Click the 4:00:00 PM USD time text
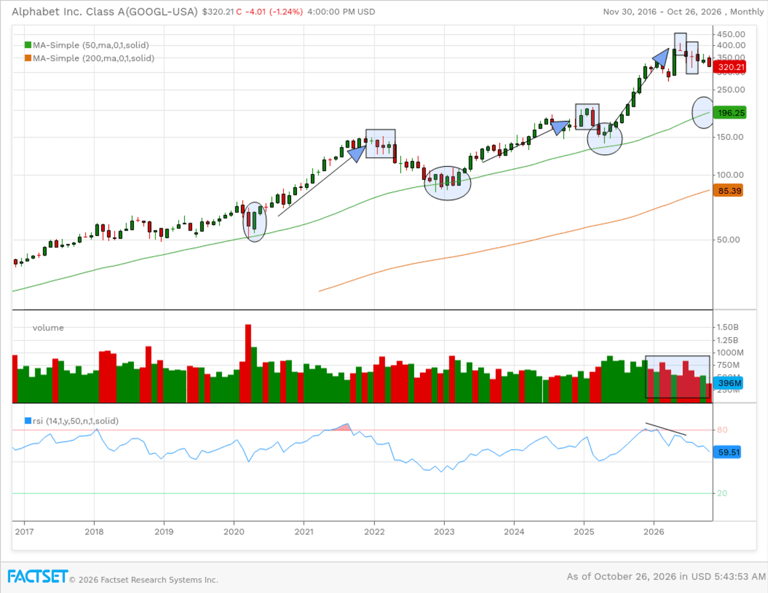Viewport: 768px width, 593px height. [341, 12]
